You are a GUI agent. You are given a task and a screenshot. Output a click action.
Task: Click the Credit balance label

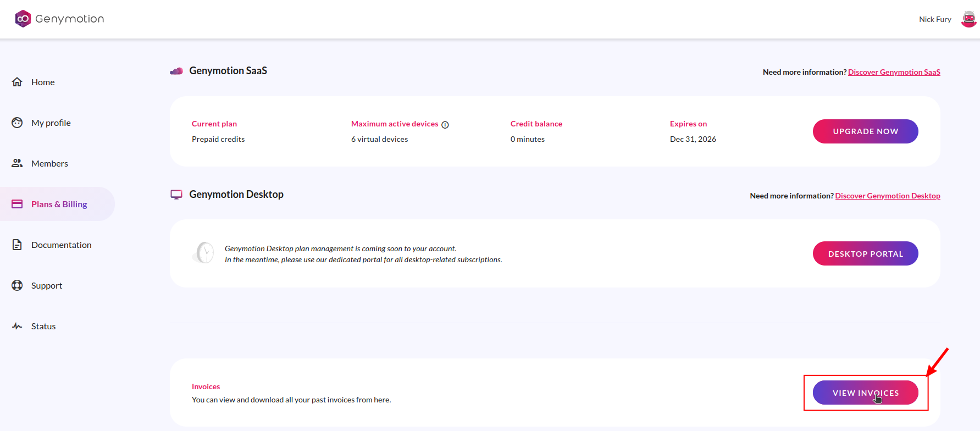[536, 124]
